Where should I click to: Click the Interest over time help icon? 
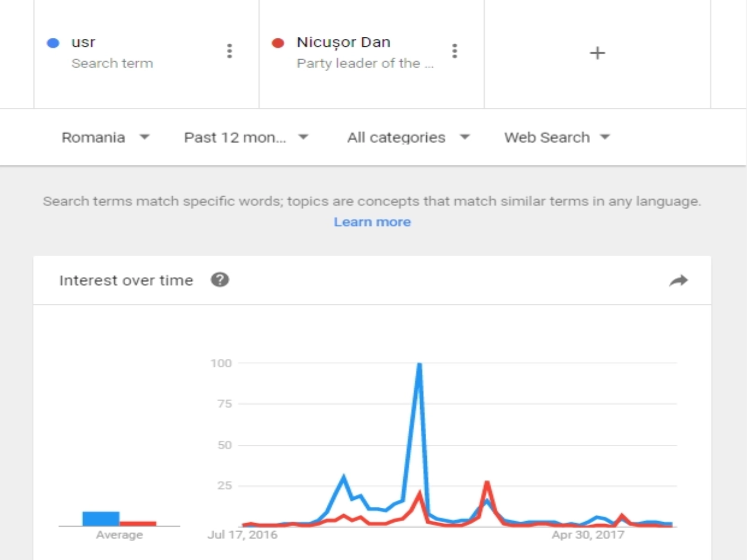tap(219, 280)
